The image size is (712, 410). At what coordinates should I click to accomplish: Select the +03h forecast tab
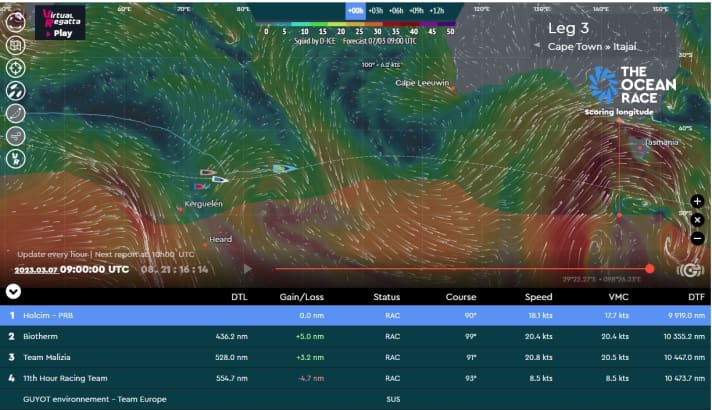point(376,11)
